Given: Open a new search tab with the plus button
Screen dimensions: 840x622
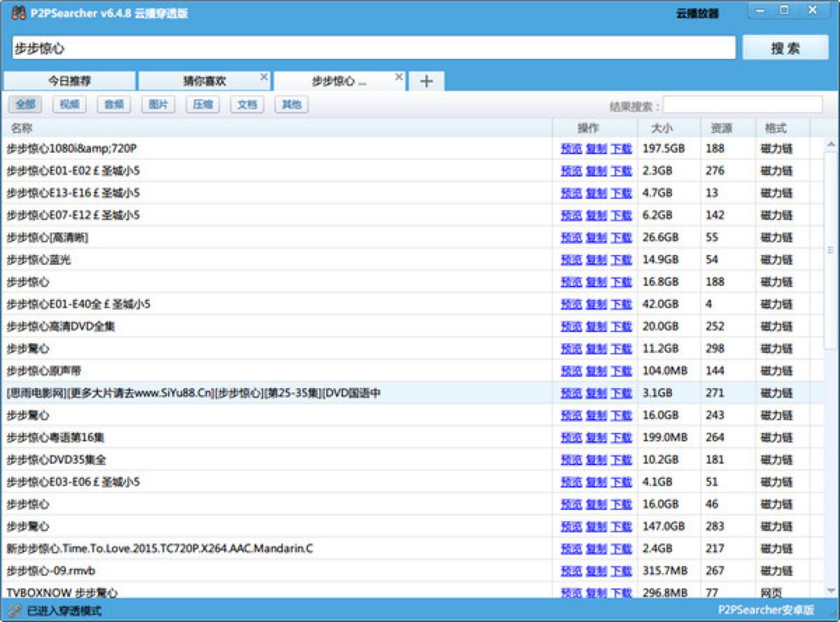Looking at the screenshot, I should pyautogui.click(x=426, y=81).
